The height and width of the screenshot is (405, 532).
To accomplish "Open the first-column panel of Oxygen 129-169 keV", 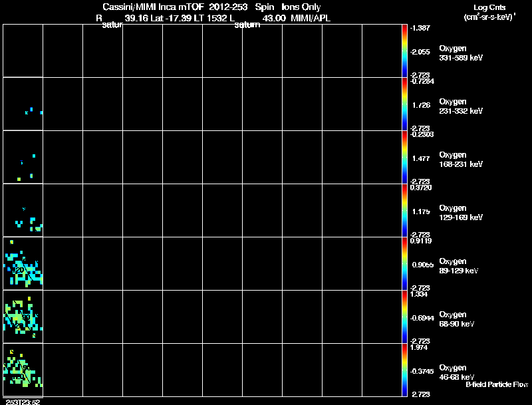I will 23,211.
